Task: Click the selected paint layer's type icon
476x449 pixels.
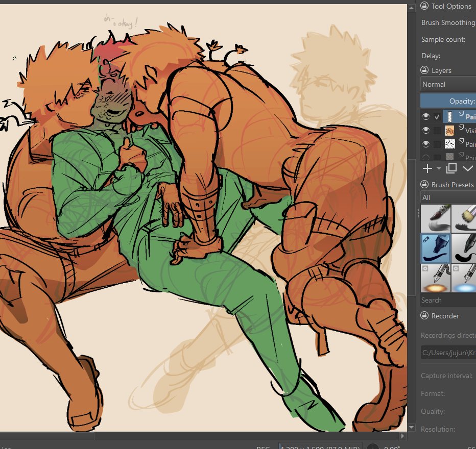Action: point(461,114)
